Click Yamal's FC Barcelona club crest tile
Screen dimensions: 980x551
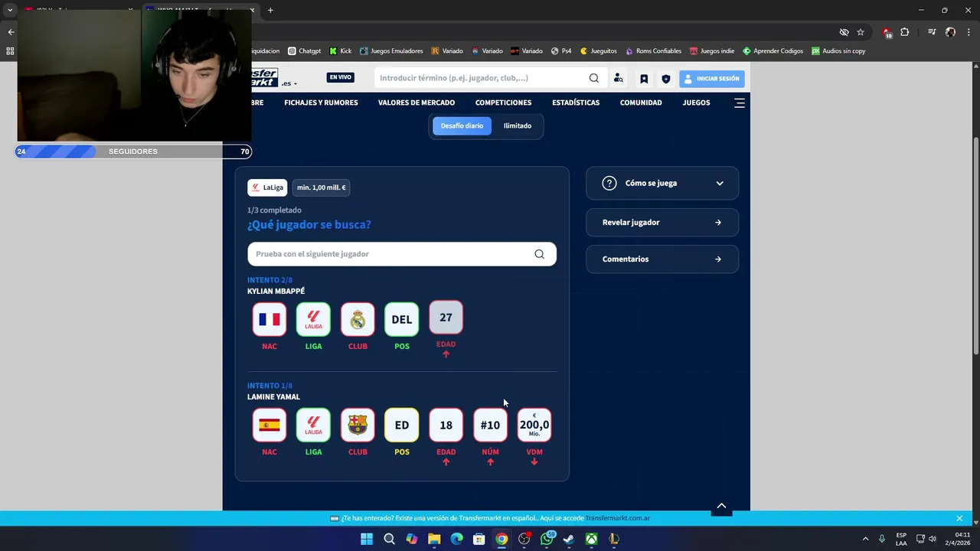[x=358, y=425]
